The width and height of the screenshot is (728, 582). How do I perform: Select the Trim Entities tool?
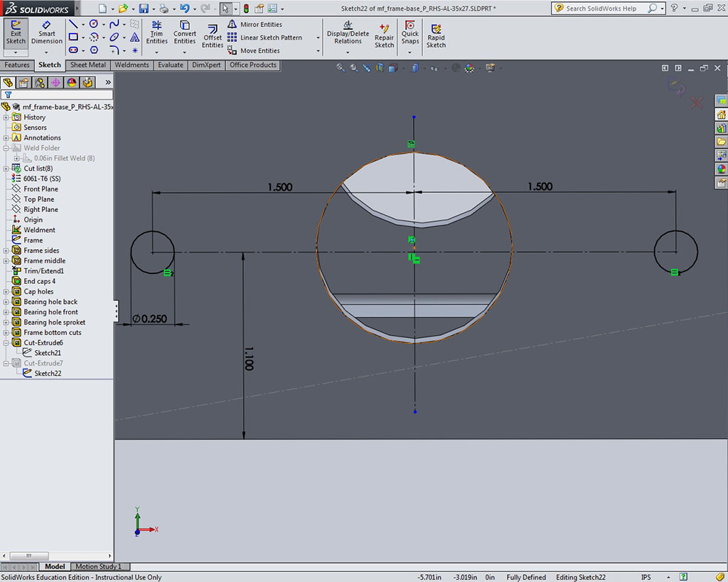156,33
